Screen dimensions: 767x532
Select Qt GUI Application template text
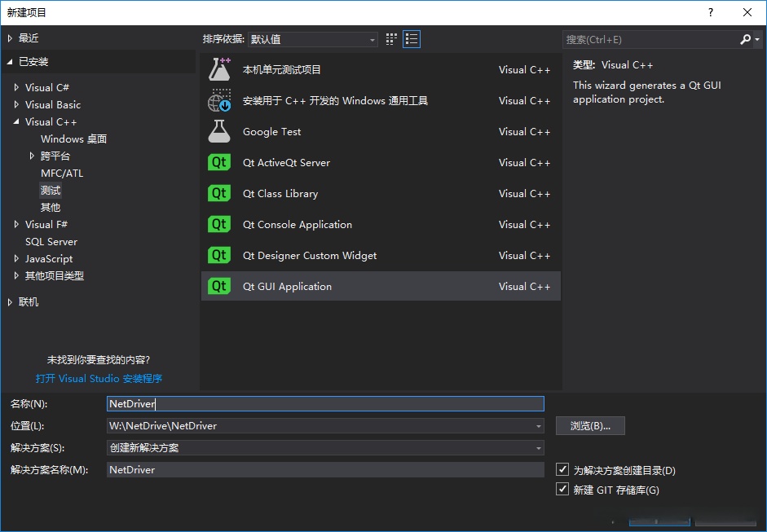(x=287, y=287)
